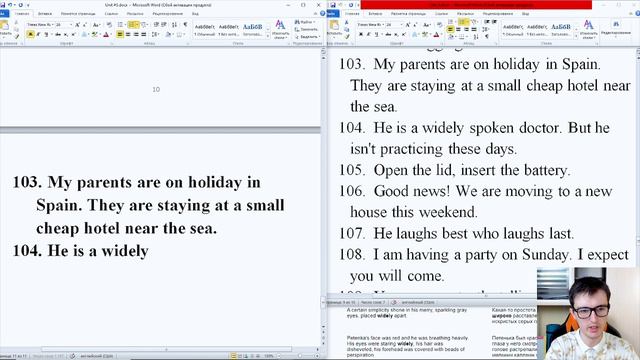Expand the styles gallery in the left window
This screenshot has width=640, height=360.
tap(268, 36)
